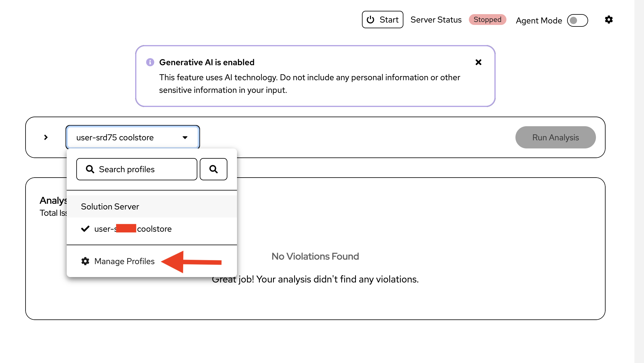The width and height of the screenshot is (644, 363).
Task: Click the magnifier inside the Search profiles field
Action: 90,169
